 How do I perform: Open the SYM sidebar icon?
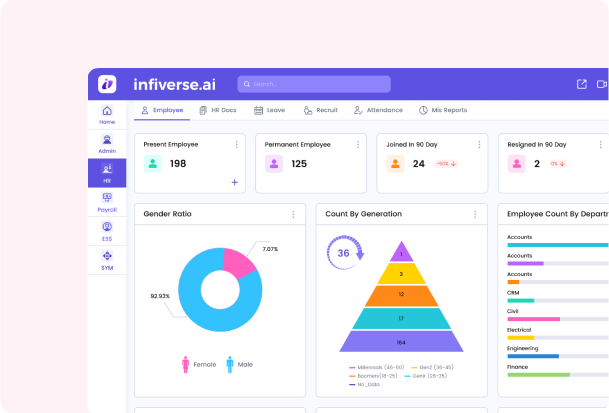click(x=107, y=260)
